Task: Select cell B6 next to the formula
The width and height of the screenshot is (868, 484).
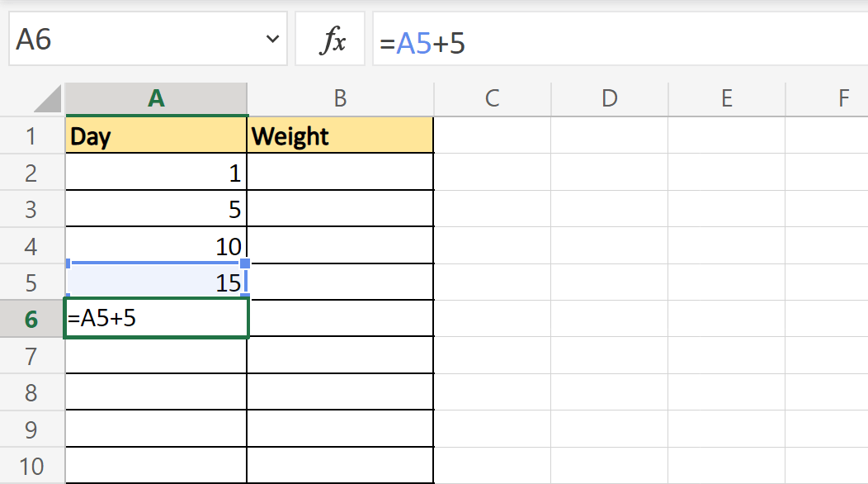Action: click(x=340, y=317)
